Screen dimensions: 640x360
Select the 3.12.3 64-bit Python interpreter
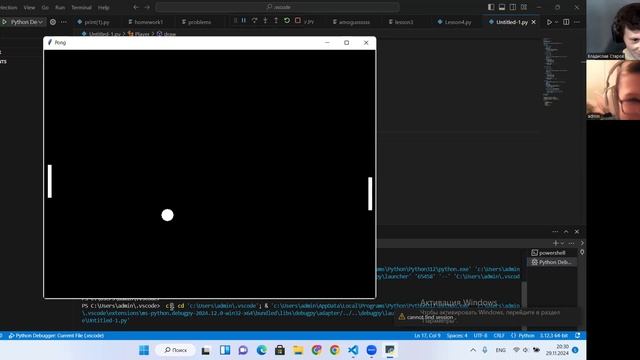pos(554,336)
